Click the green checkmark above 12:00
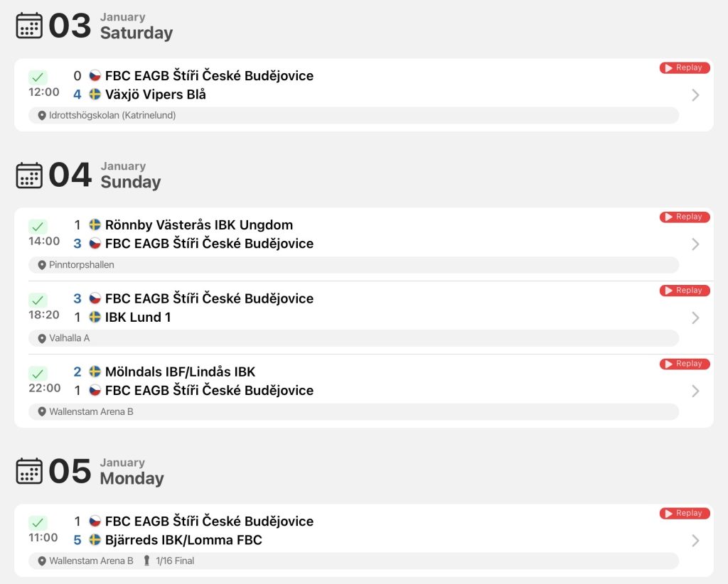 point(38,77)
